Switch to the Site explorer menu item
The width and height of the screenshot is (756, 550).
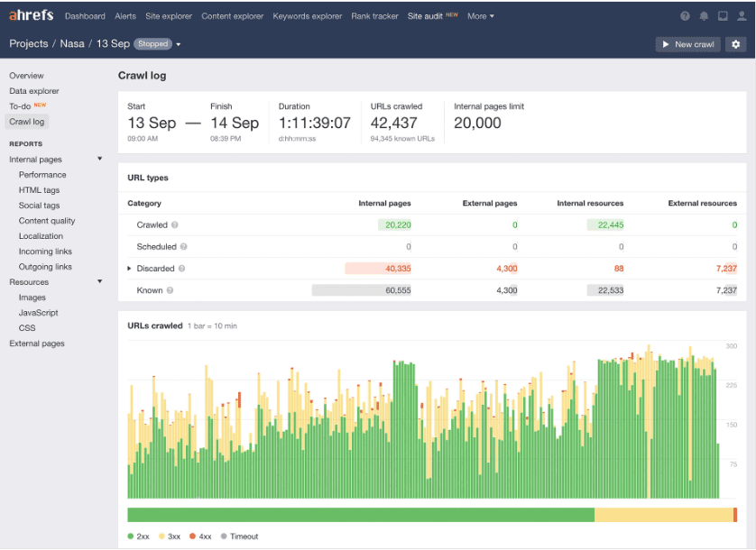click(169, 15)
